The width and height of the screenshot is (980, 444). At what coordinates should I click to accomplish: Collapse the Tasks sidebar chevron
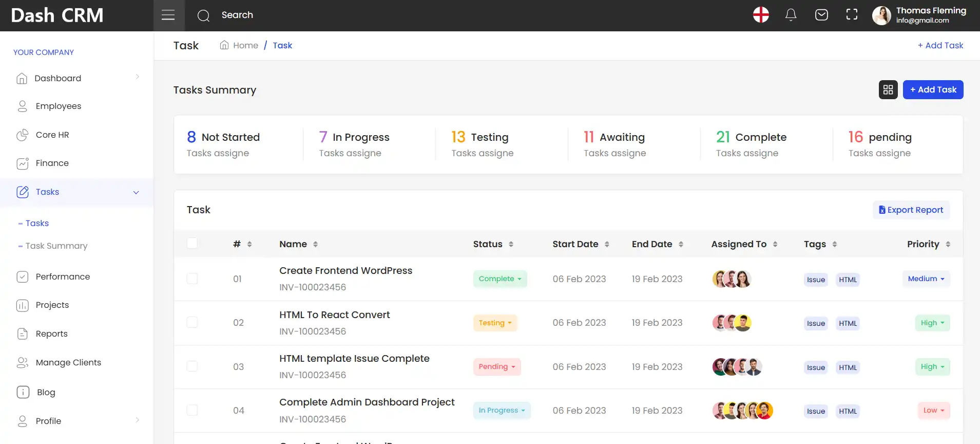136,193
